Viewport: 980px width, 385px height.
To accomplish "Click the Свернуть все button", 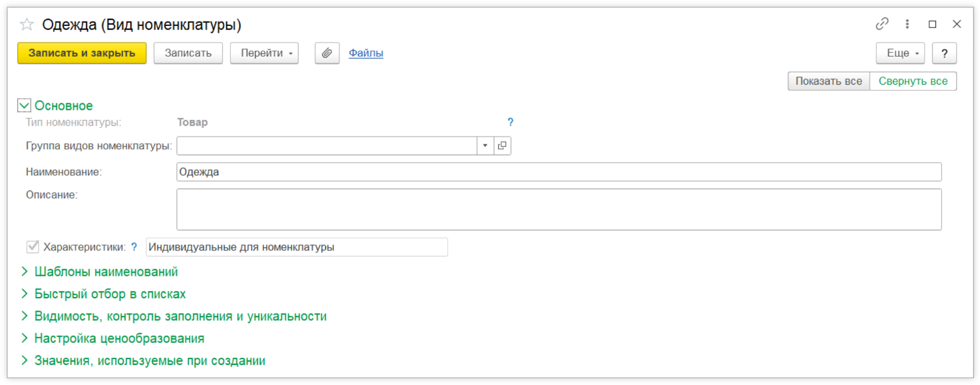I will click(x=913, y=81).
